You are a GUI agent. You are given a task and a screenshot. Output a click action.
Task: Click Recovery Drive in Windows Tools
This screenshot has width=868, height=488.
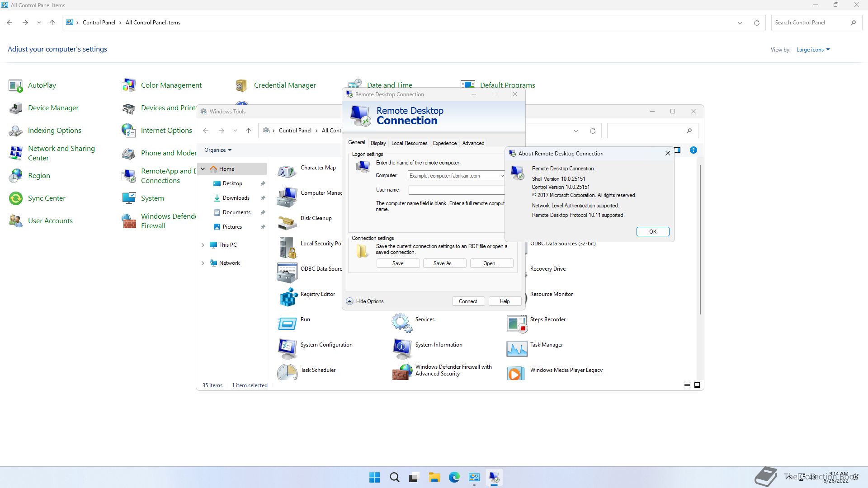pyautogui.click(x=547, y=269)
